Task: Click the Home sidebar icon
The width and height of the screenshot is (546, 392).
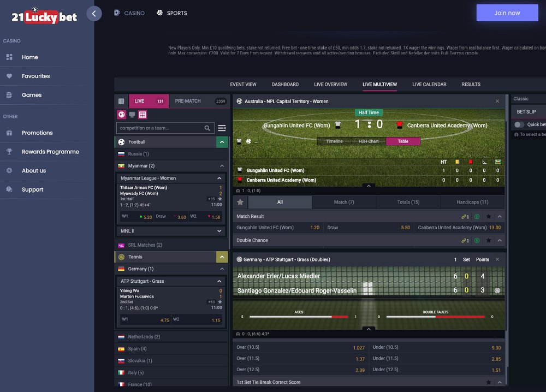Action: [9, 57]
